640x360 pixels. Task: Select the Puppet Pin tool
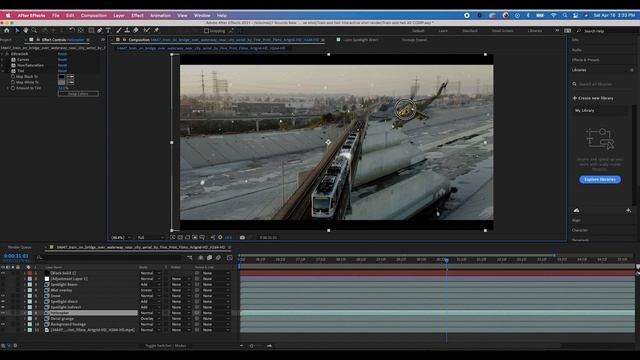point(156,30)
